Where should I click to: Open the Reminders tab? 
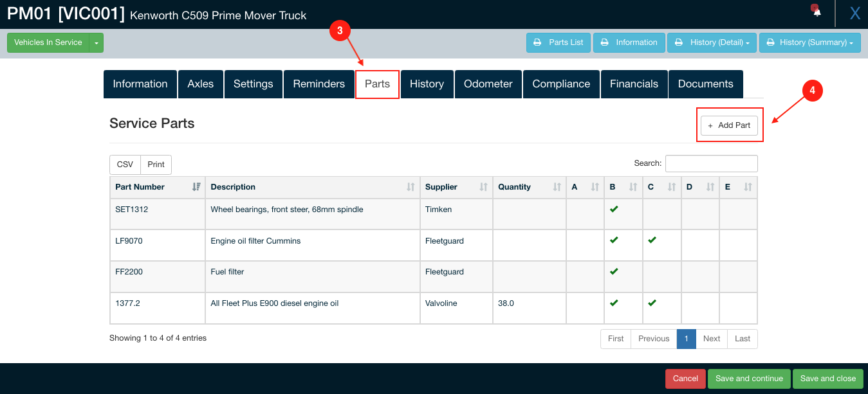319,84
